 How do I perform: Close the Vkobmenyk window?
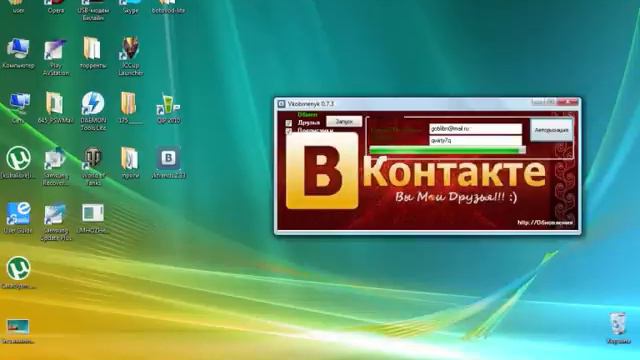(x=568, y=102)
